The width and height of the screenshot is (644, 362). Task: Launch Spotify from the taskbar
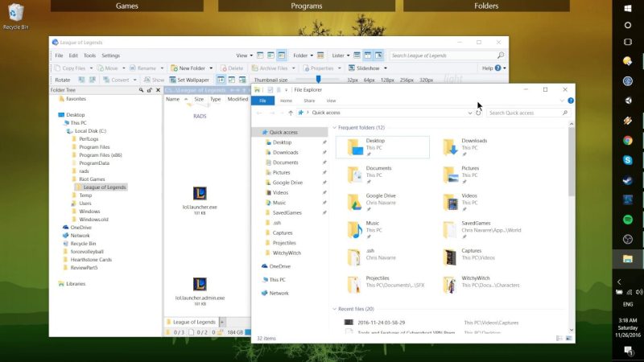click(x=627, y=220)
